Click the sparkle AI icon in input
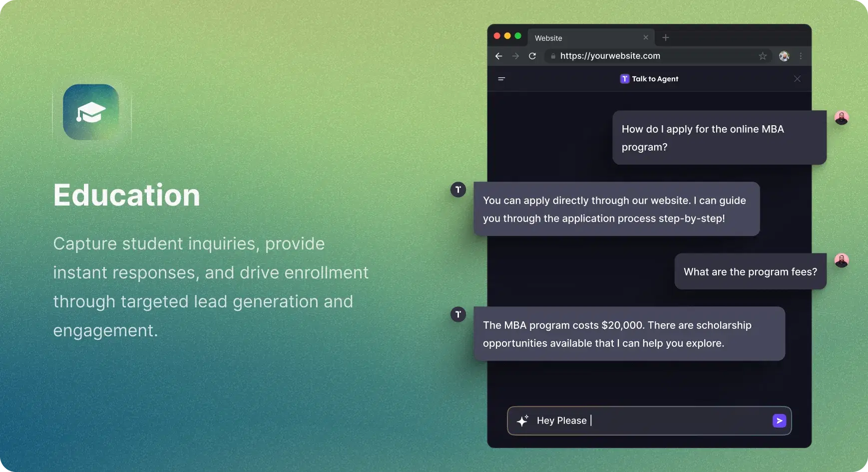The image size is (868, 472). point(522,421)
